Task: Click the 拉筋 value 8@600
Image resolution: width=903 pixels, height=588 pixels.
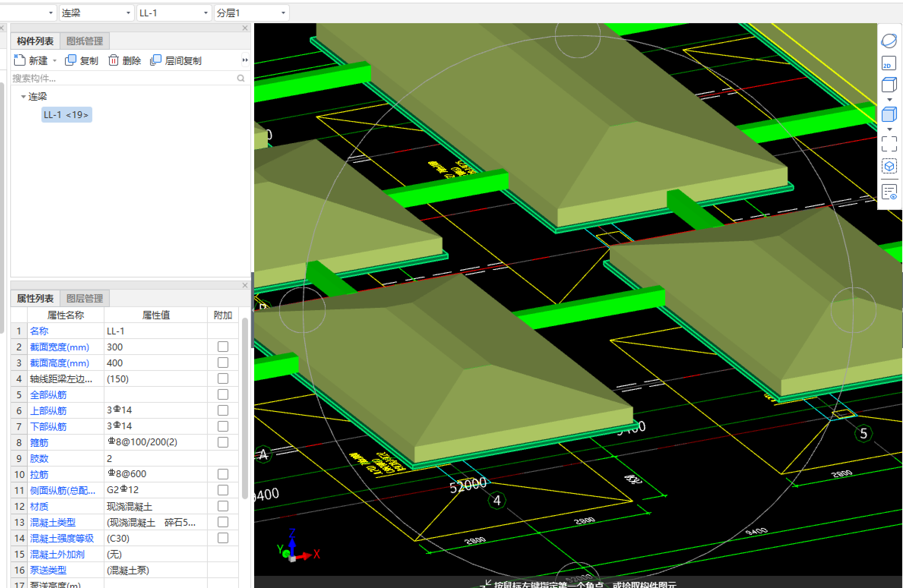Action: (155, 474)
